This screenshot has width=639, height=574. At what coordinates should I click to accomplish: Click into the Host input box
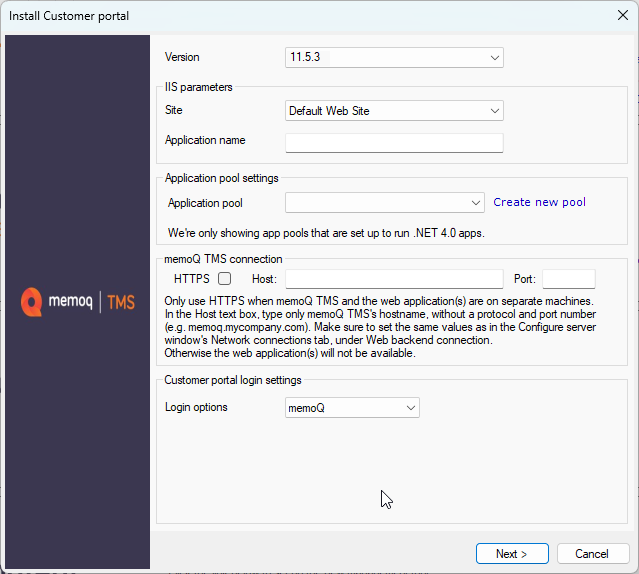394,279
